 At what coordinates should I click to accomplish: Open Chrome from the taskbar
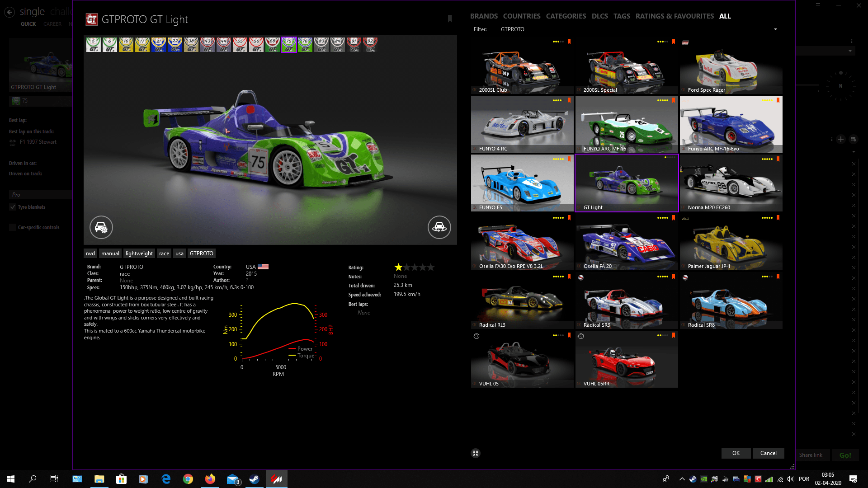tap(188, 479)
